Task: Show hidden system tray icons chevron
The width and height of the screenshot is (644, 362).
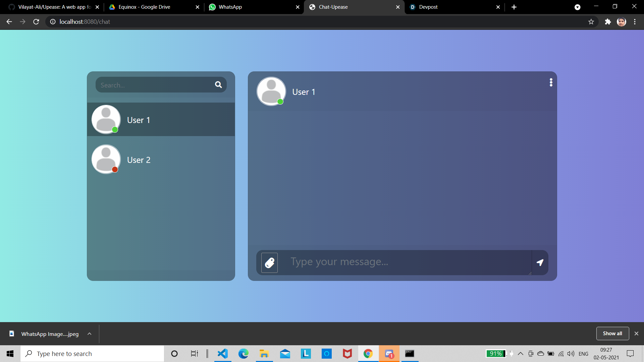Action: coord(520,354)
